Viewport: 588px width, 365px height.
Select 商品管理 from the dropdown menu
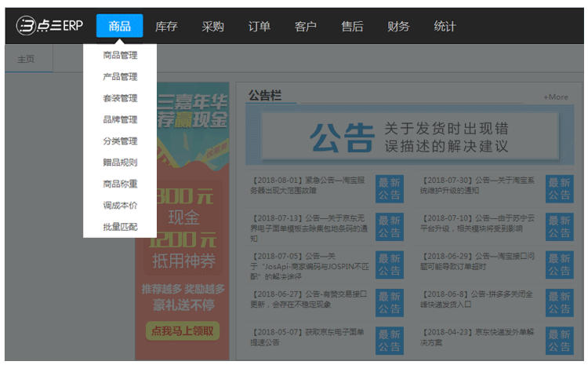(x=120, y=56)
